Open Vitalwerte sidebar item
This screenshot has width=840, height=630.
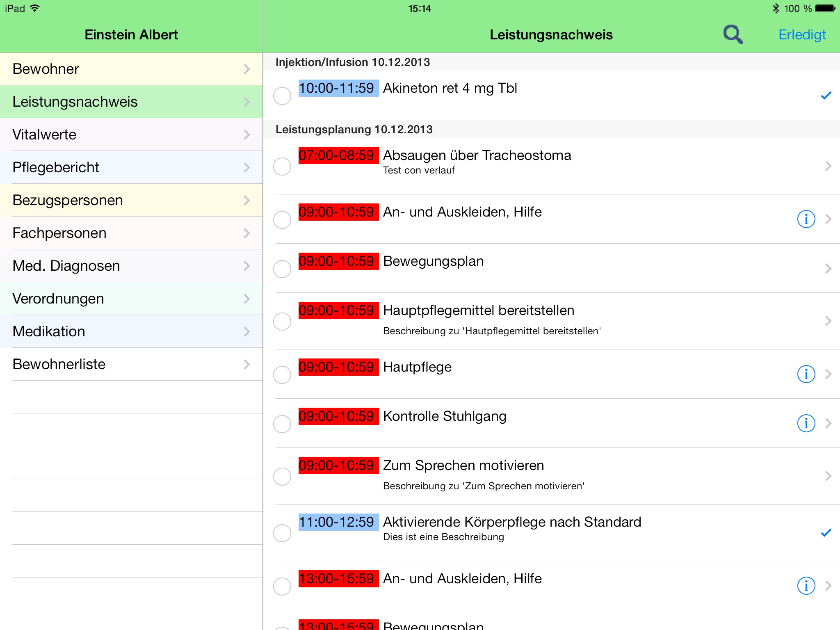[131, 135]
